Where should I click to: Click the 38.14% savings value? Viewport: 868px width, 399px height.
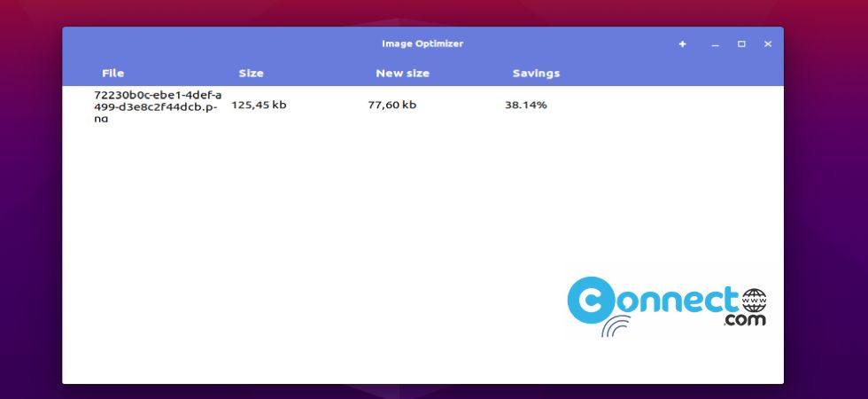pos(525,105)
